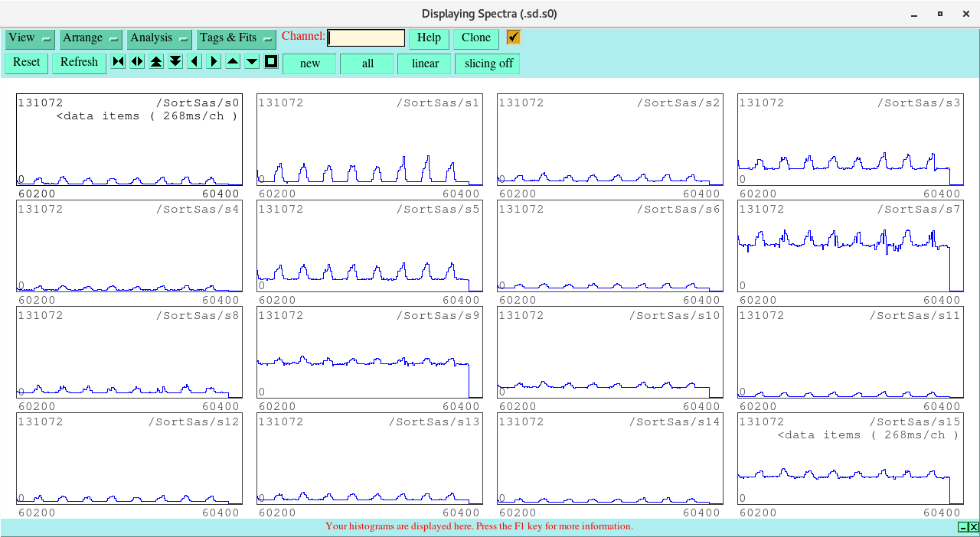980x537 pixels.
Task: Click into the Channel input field
Action: pyautogui.click(x=366, y=38)
